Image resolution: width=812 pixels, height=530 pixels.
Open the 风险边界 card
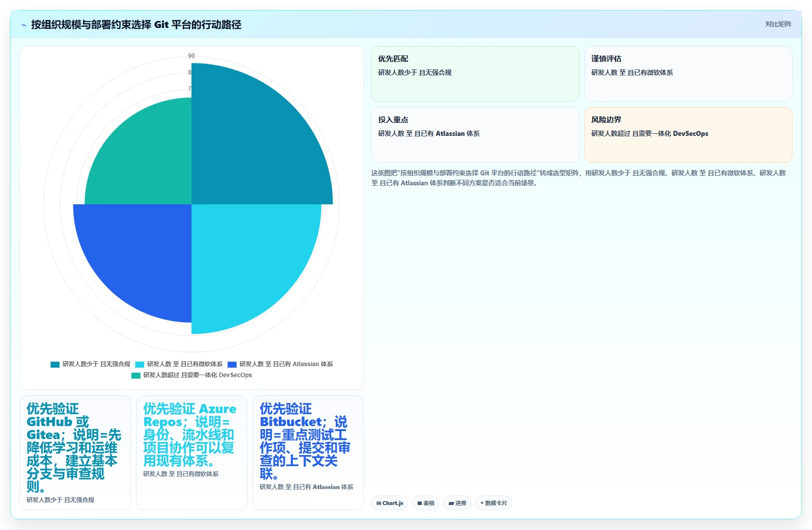pos(688,135)
